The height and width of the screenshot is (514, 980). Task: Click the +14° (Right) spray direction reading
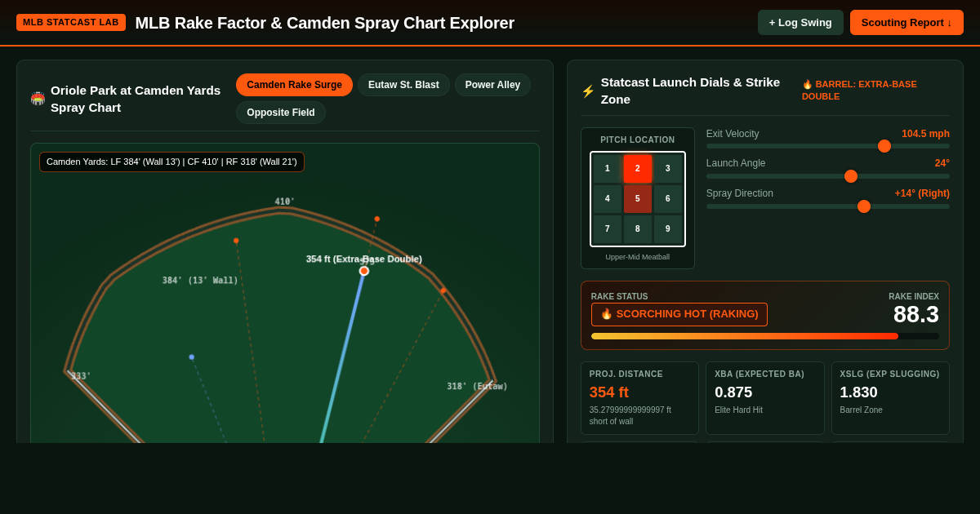[x=922, y=193]
